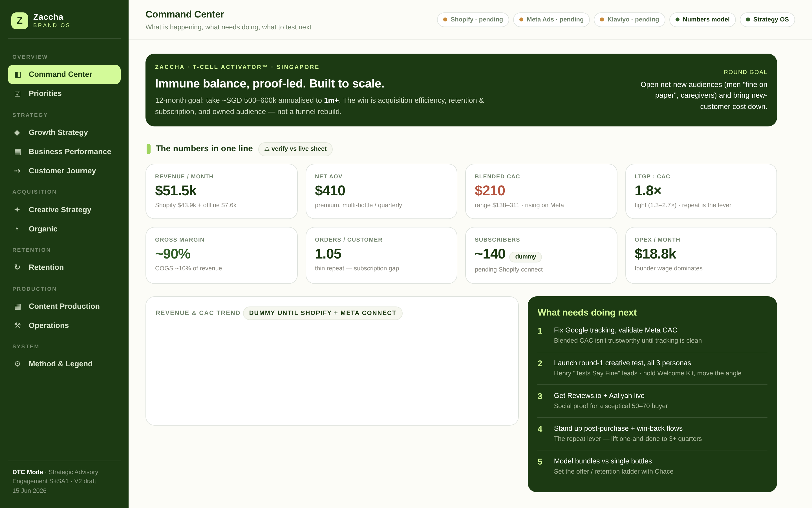
Task: Click the Strategy OS green status dot
Action: coord(748,19)
